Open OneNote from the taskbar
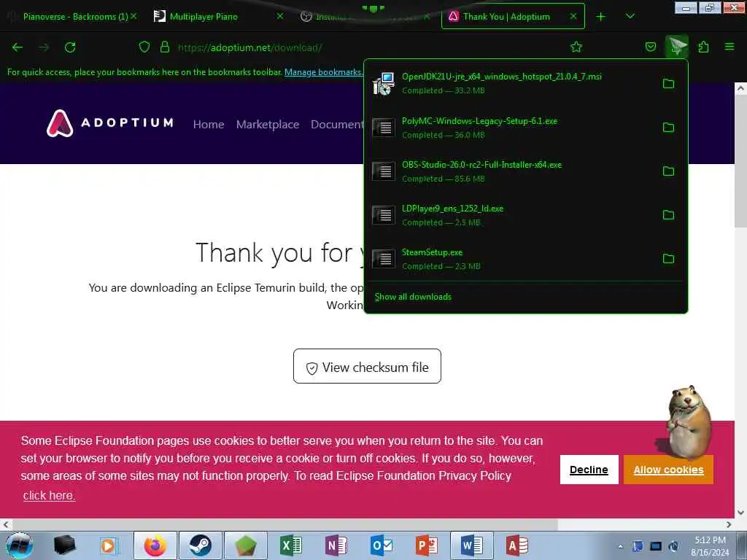This screenshot has height=560, width=747. (336, 545)
